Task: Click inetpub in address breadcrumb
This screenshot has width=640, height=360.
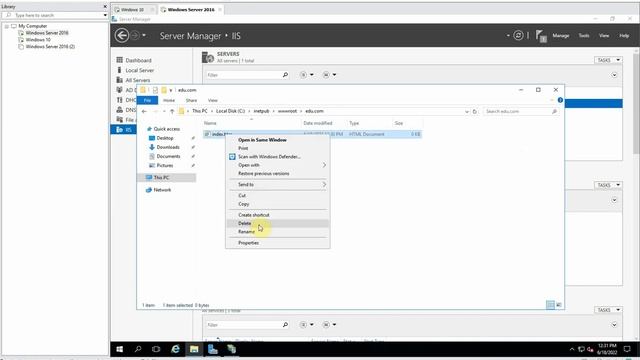Action: (261, 111)
